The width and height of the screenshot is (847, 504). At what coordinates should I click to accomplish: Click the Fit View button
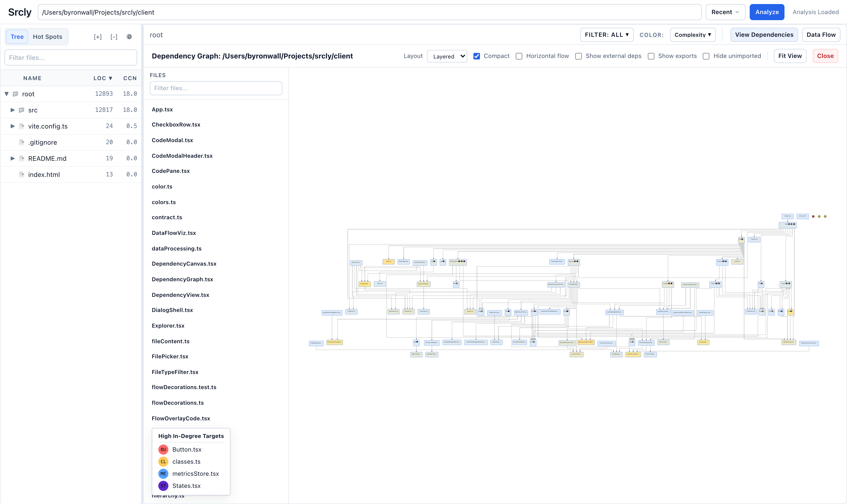coord(790,56)
